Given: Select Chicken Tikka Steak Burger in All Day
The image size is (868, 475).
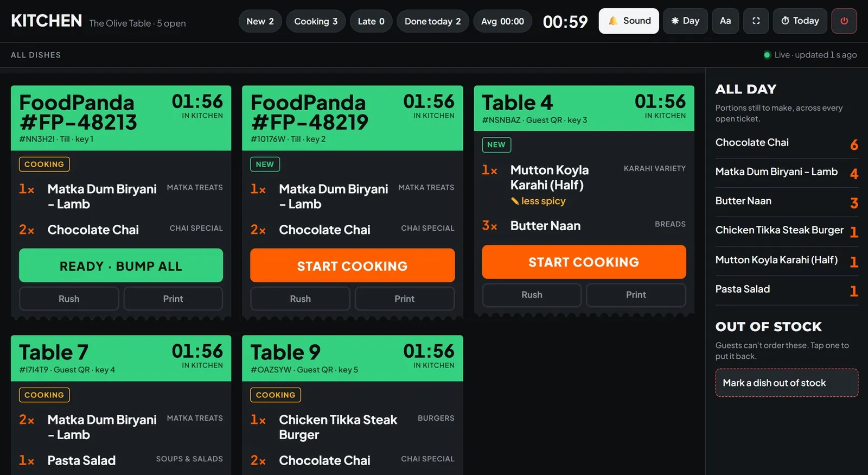Looking at the screenshot, I should point(787,231).
